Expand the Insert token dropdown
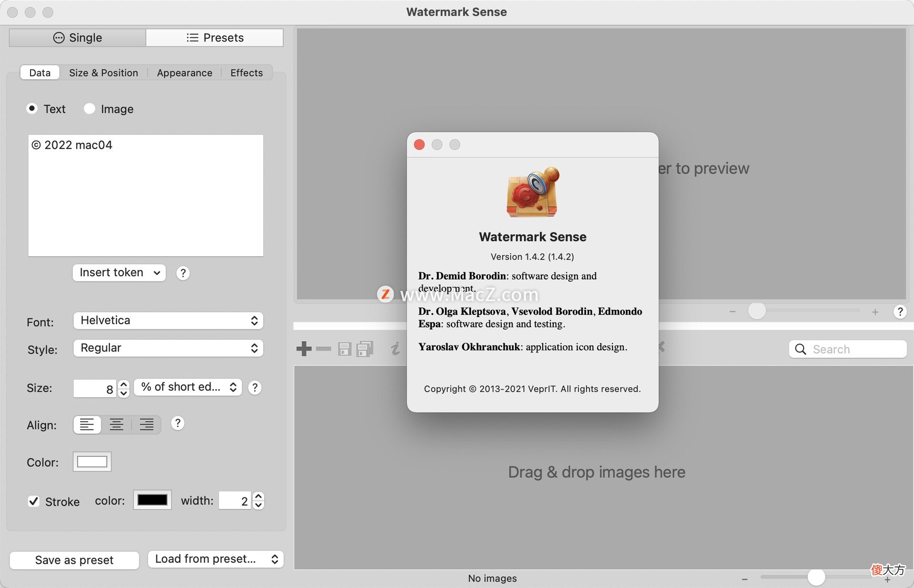The height and width of the screenshot is (588, 914). click(119, 273)
